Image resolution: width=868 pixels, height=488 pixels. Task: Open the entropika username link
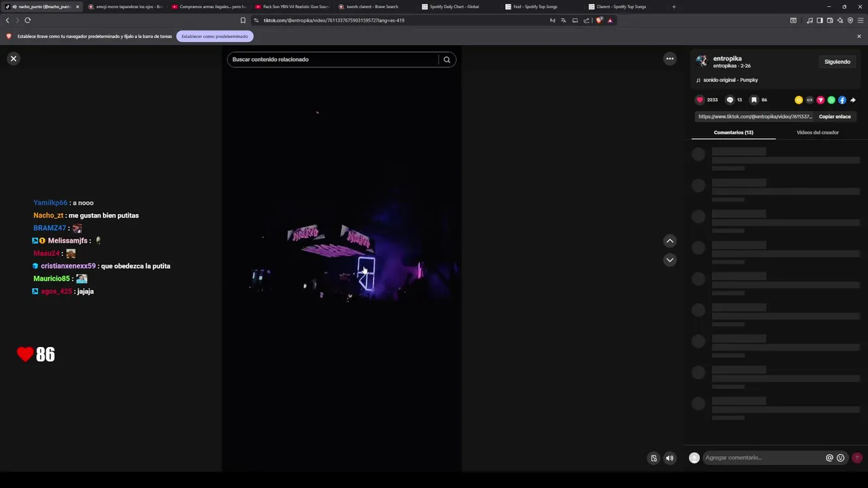pyautogui.click(x=727, y=58)
